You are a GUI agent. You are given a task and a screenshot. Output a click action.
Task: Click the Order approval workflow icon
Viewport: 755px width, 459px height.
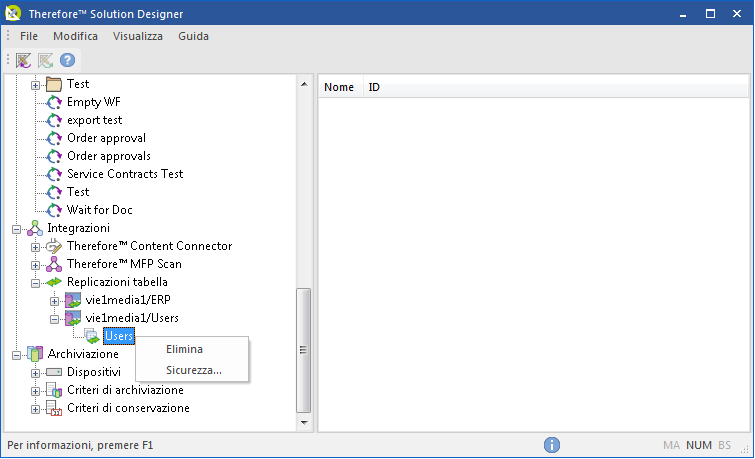54,138
